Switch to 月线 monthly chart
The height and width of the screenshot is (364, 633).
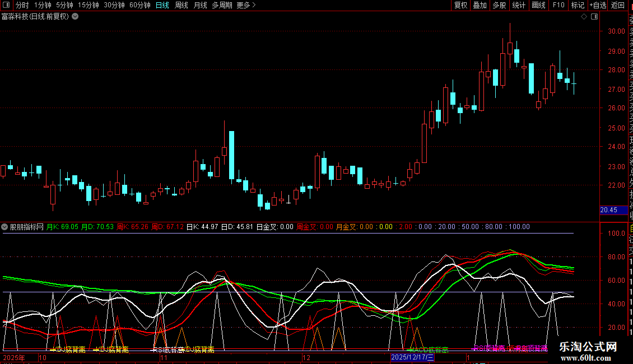coord(200,5)
